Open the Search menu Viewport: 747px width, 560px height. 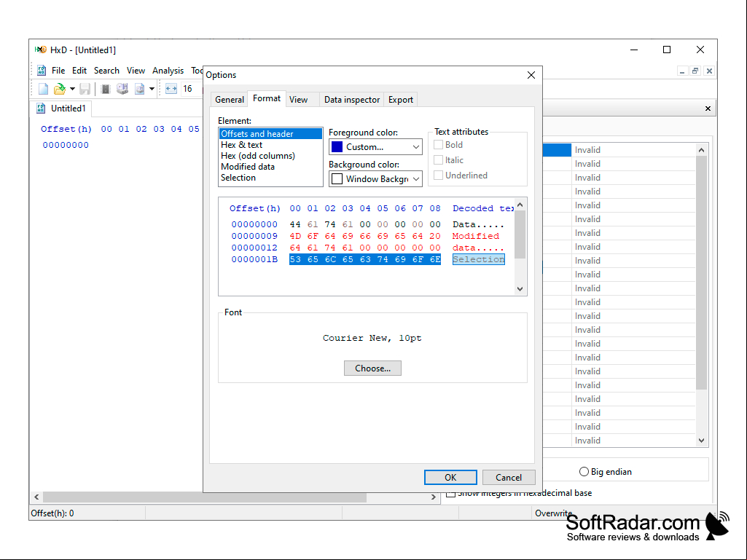[x=106, y=71]
